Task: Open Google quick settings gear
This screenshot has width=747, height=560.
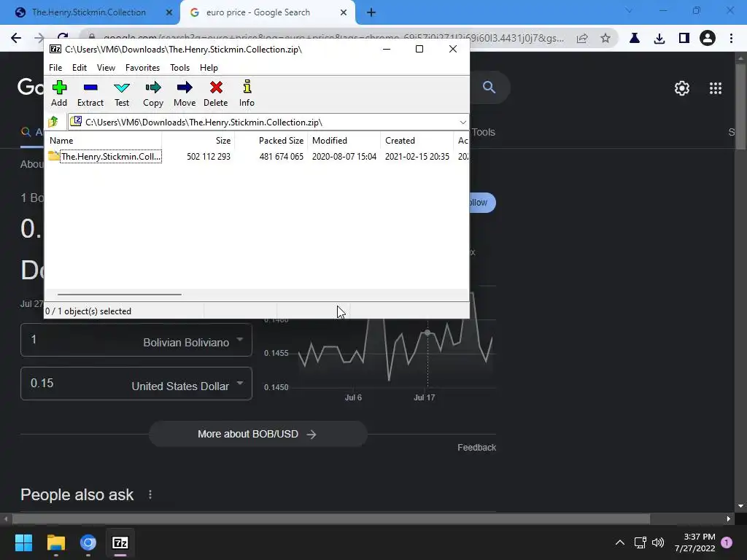Action: (682, 88)
